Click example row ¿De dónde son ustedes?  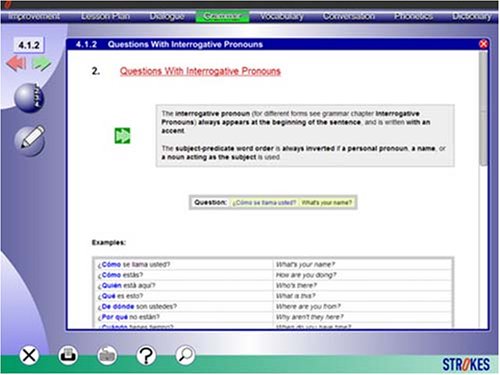pyautogui.click(x=137, y=306)
